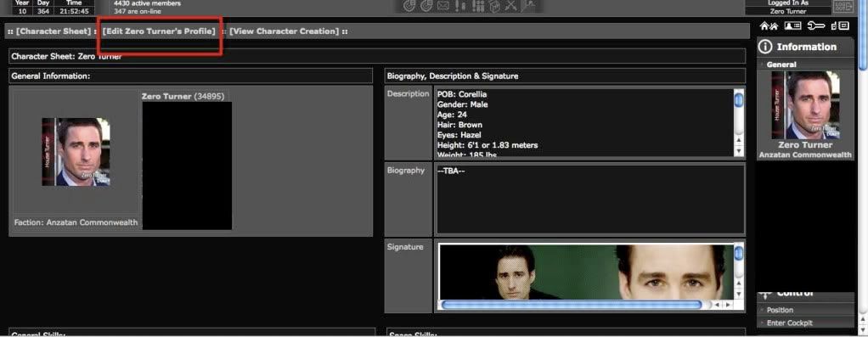868x337 pixels.
Task: Click the Year 10 value
Action: 22,11
